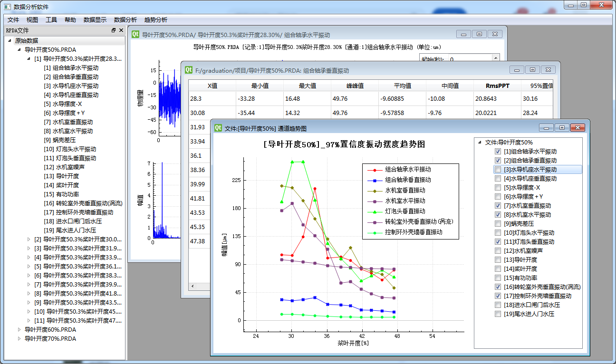
Task: Uncheck the [1]组合轴承水平振动 checkbox
Action: tap(499, 151)
